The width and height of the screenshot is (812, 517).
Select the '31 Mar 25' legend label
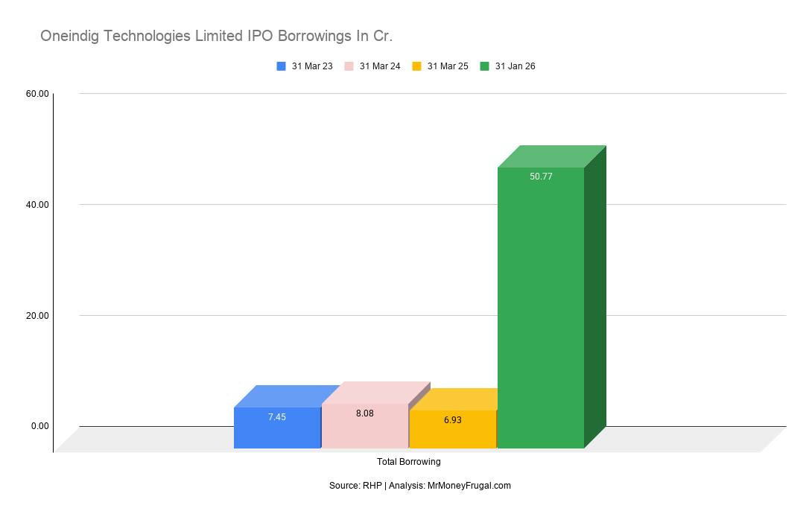pos(448,66)
